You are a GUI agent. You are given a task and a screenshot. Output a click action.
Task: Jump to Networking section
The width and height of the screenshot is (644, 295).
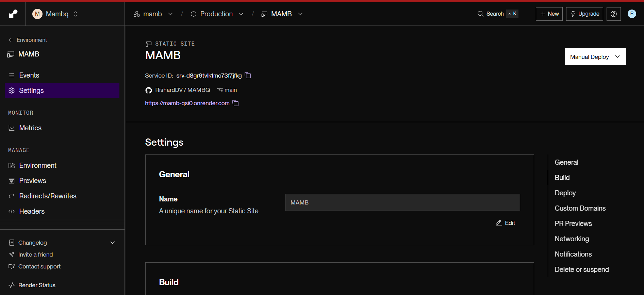[x=572, y=239]
